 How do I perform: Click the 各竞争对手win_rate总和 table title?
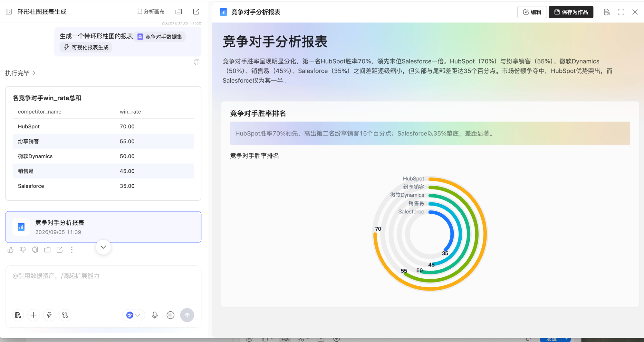(47, 98)
